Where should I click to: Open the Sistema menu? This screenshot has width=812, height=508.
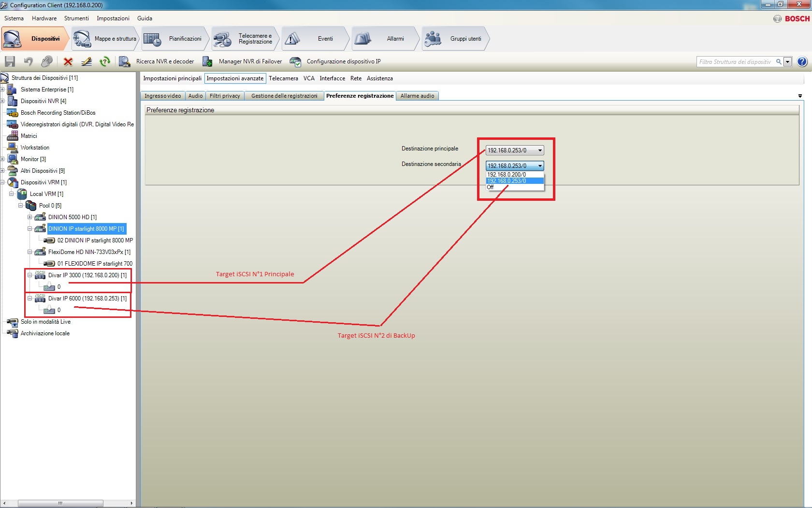click(x=14, y=18)
